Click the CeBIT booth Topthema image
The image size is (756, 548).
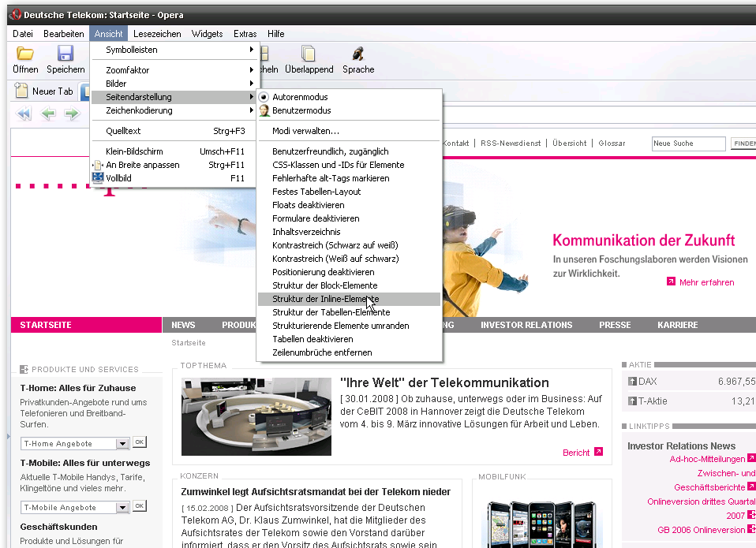pos(256,416)
